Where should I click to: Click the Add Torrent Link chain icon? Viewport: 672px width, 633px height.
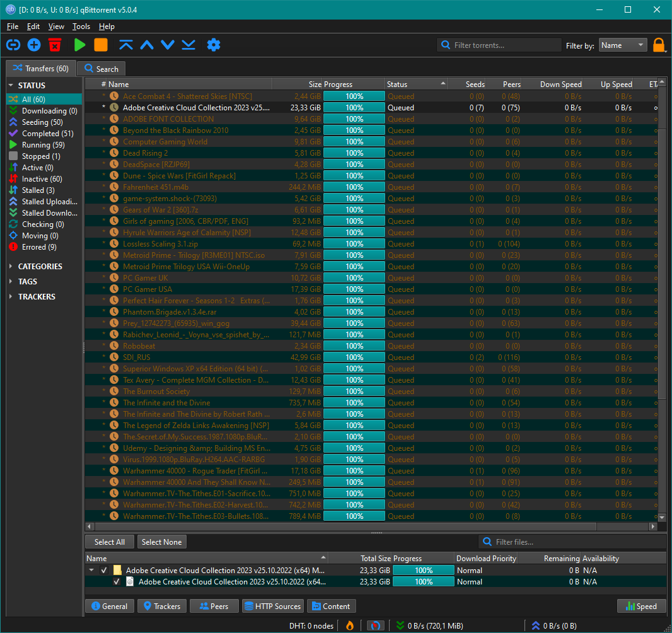(13, 45)
